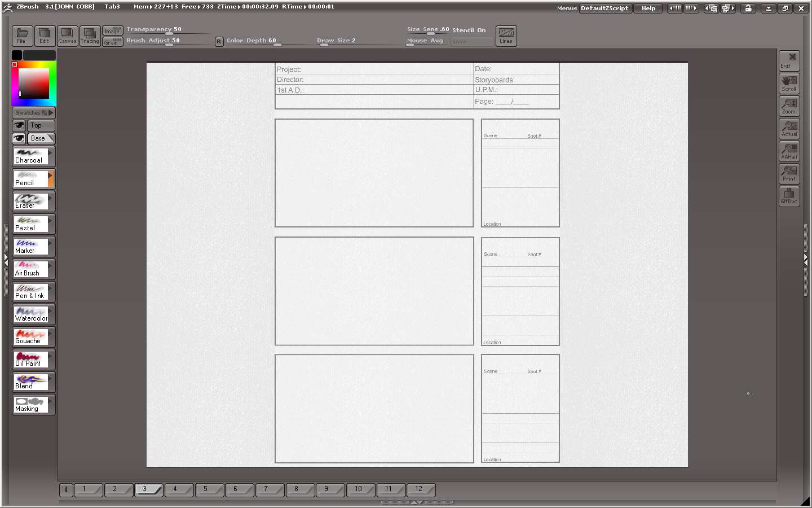Viewport: 812px width, 508px height.
Task: Click the Image button in toolbar
Action: (x=113, y=30)
